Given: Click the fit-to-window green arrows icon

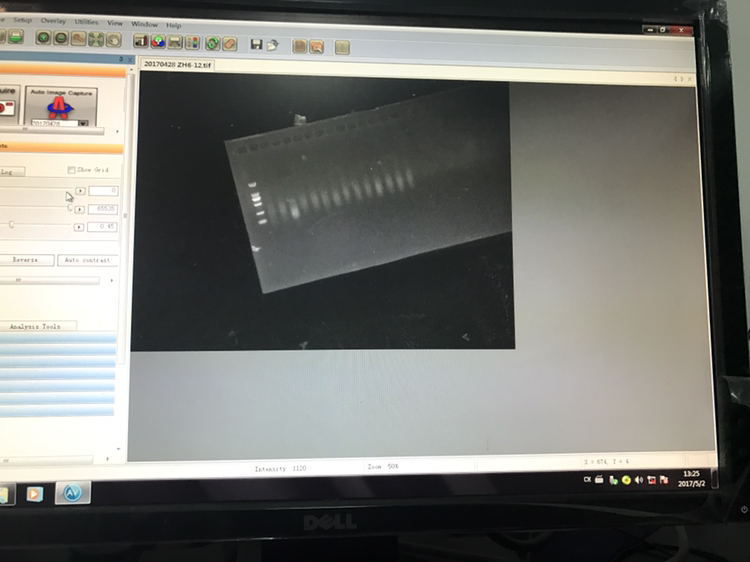Looking at the screenshot, I should [x=96, y=39].
